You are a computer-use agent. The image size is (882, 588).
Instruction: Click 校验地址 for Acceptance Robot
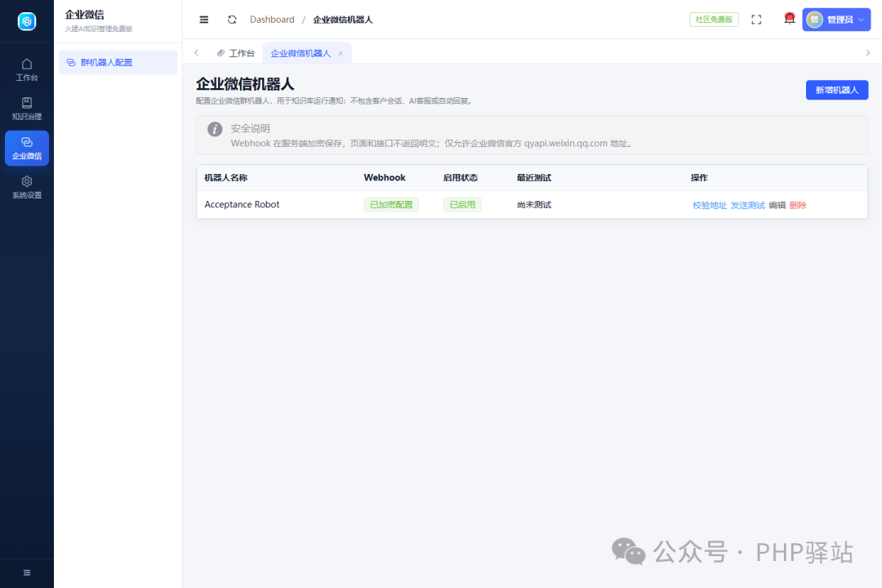click(710, 205)
